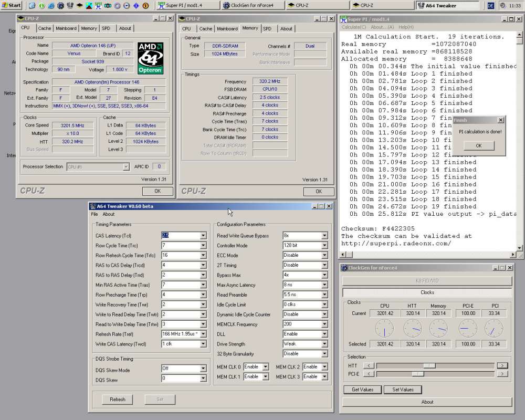525x420 pixels.
Task: Open the Refresh Rate (Tref) dropdown
Action: [203, 334]
